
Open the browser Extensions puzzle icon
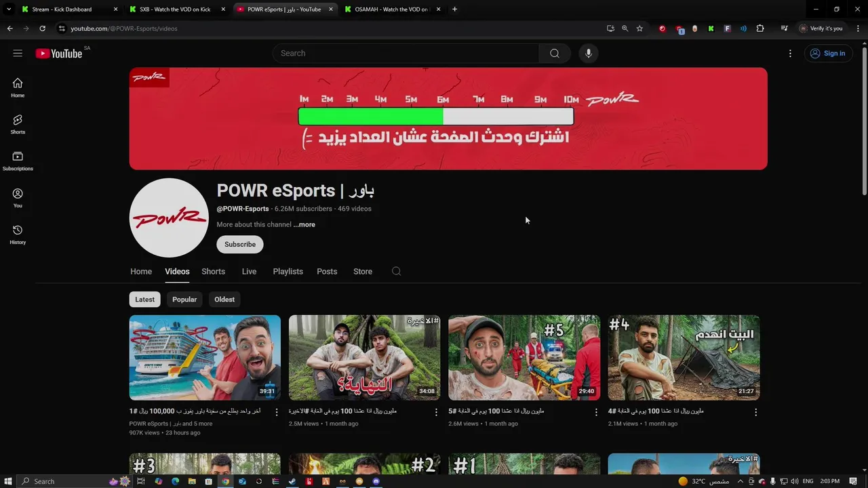click(760, 28)
